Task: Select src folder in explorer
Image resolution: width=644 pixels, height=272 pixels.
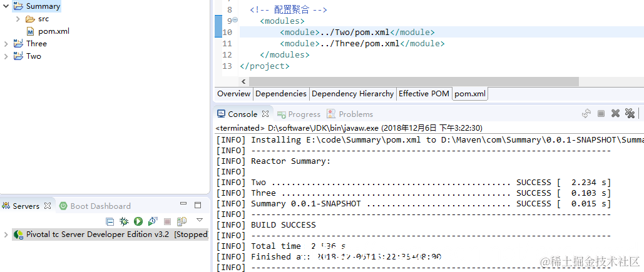Action: tap(44, 19)
